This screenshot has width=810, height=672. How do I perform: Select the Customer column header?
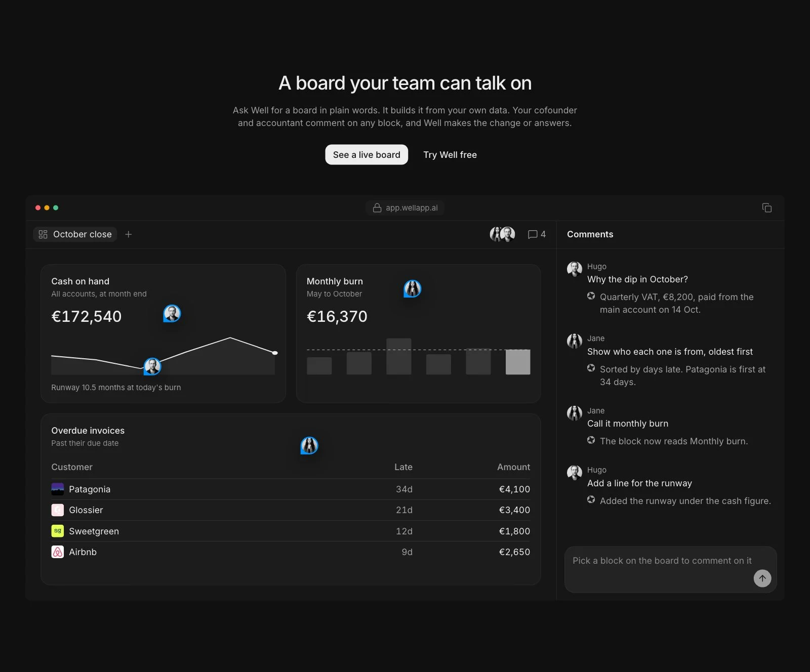point(72,467)
